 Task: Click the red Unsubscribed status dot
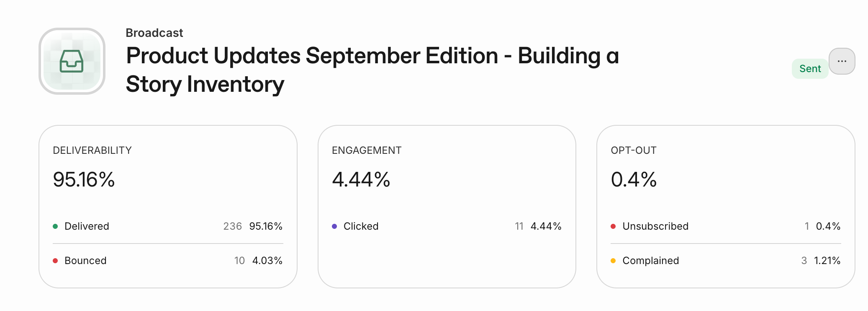coord(613,226)
